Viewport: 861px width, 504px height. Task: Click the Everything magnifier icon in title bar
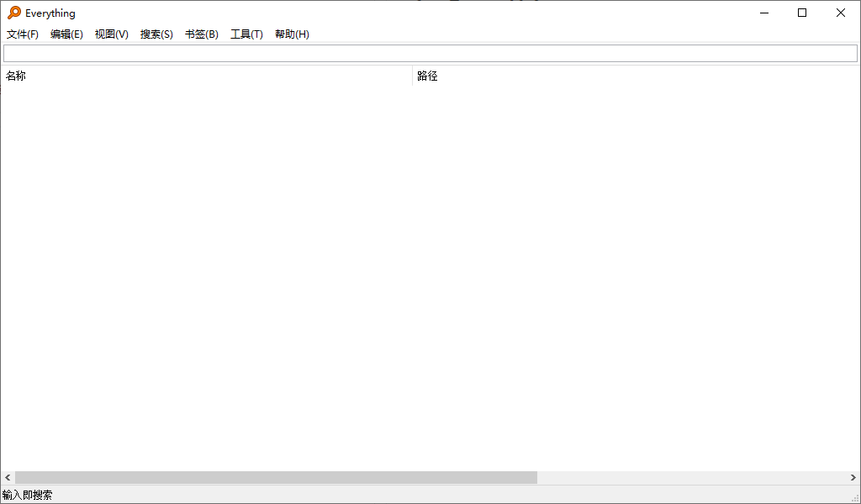coord(14,13)
